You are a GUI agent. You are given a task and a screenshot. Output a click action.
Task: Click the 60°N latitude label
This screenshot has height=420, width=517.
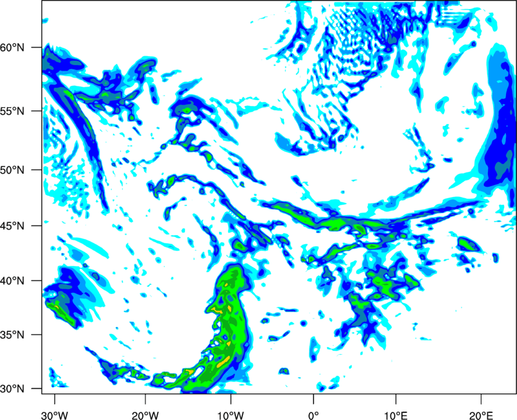point(12,47)
